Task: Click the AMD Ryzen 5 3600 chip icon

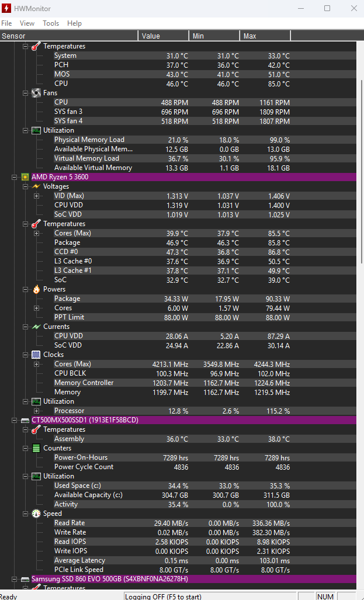Action: (25, 177)
